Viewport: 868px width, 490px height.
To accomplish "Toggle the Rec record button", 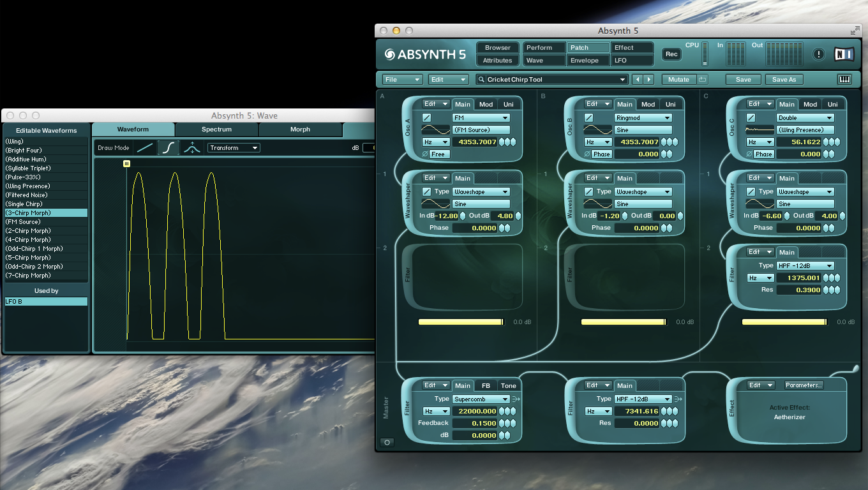I will click(671, 54).
